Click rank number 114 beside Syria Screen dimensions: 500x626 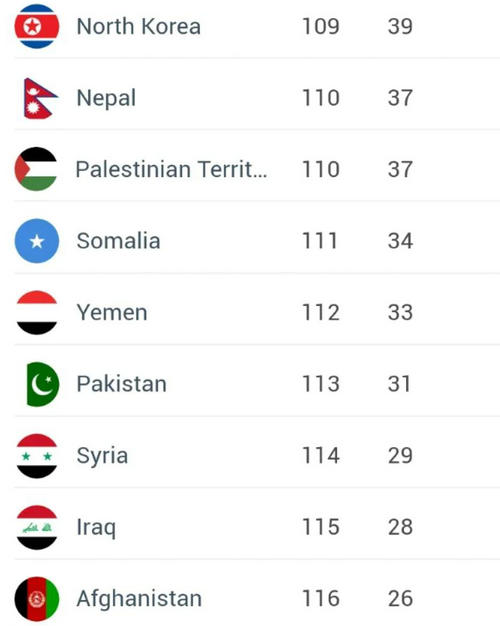tap(321, 456)
